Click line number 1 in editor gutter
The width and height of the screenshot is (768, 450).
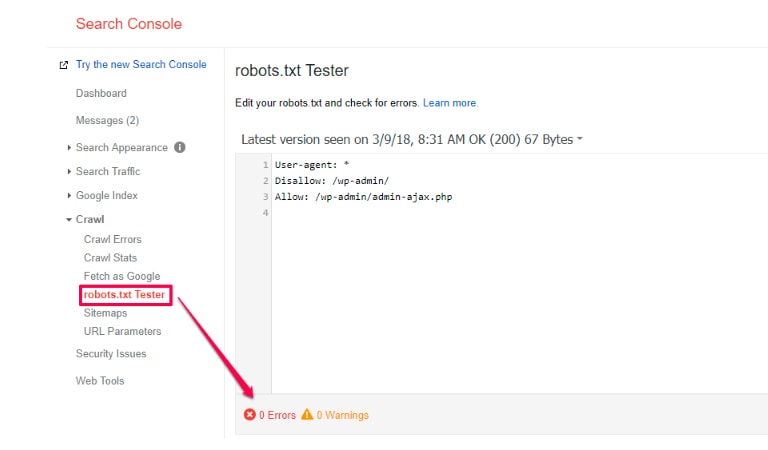click(x=265, y=165)
